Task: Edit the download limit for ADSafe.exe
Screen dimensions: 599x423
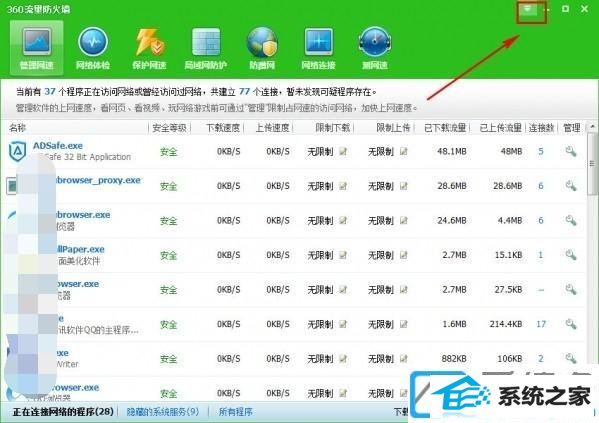Action: point(343,152)
